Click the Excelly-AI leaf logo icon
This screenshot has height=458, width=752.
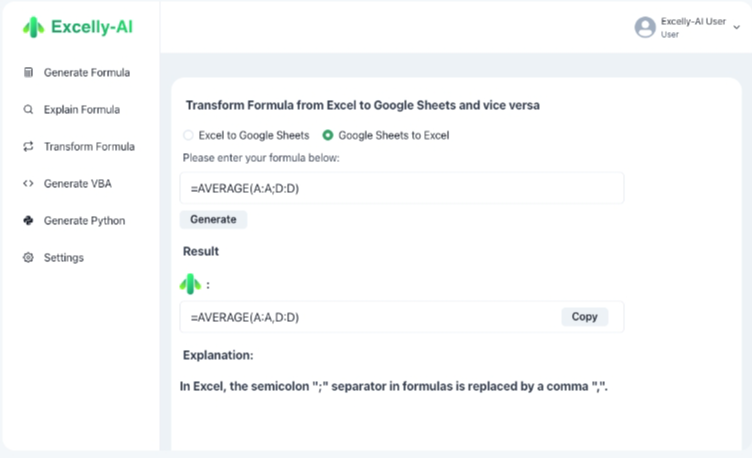tap(33, 28)
